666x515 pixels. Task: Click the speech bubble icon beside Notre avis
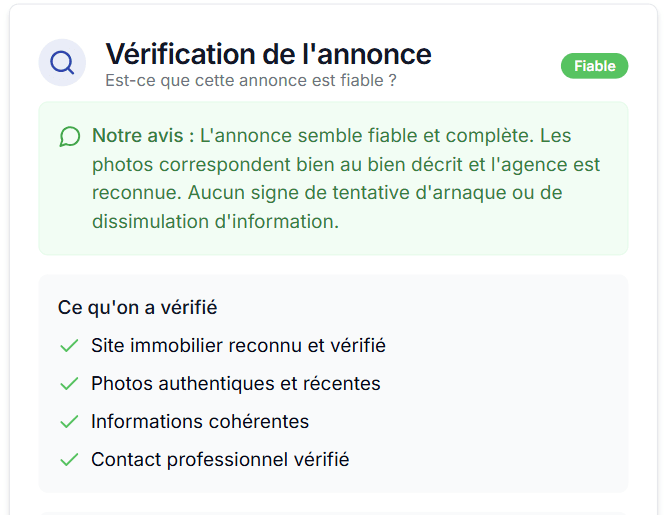tap(69, 136)
